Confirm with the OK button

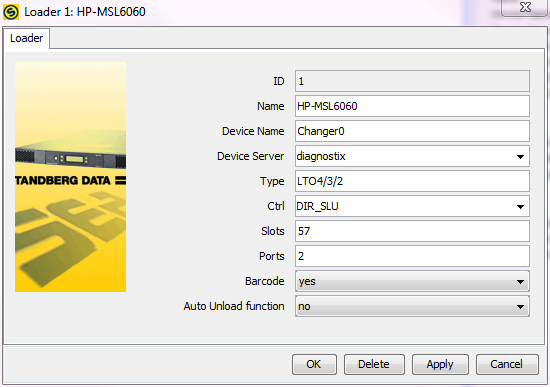[314, 364]
